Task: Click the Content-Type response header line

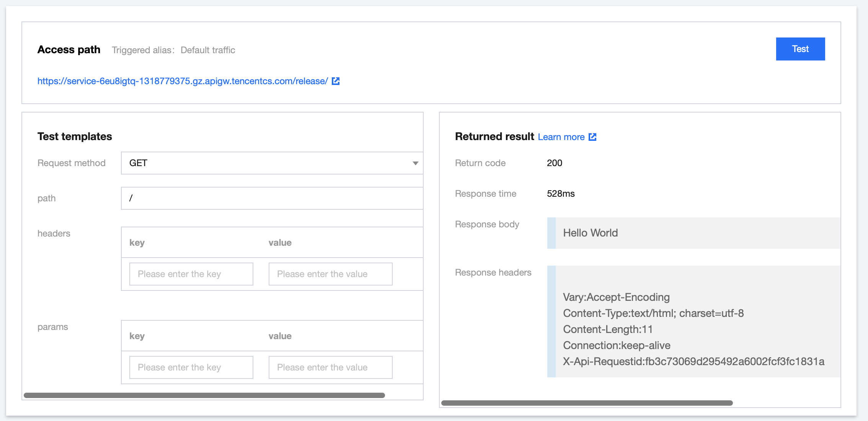Action: (x=653, y=313)
